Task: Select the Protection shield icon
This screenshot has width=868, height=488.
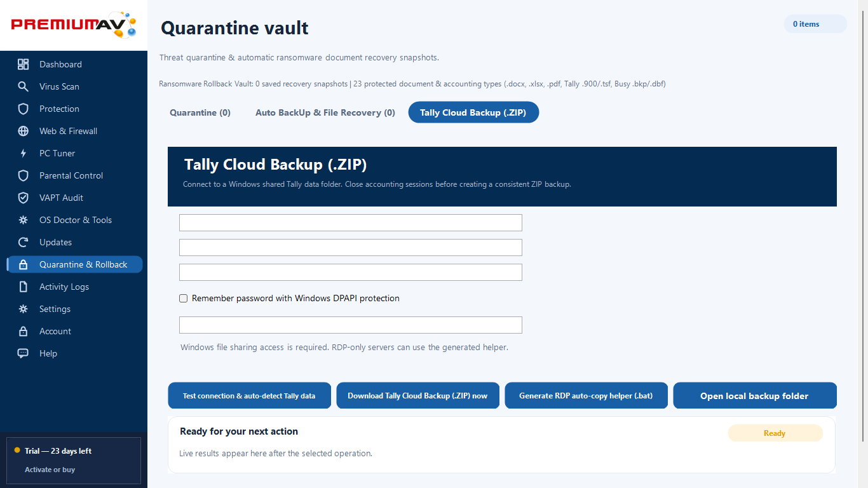Action: point(24,109)
